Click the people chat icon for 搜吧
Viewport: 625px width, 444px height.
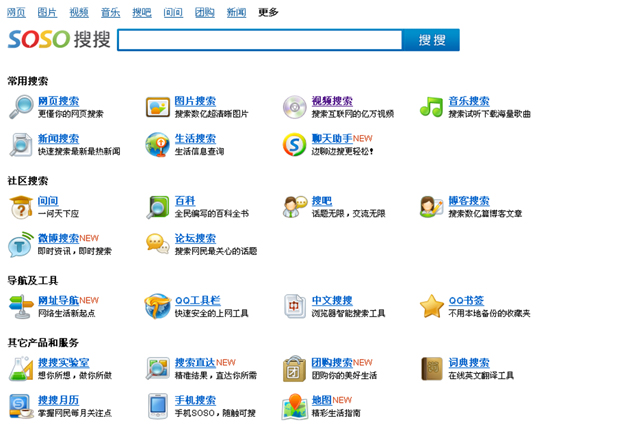coord(295,207)
